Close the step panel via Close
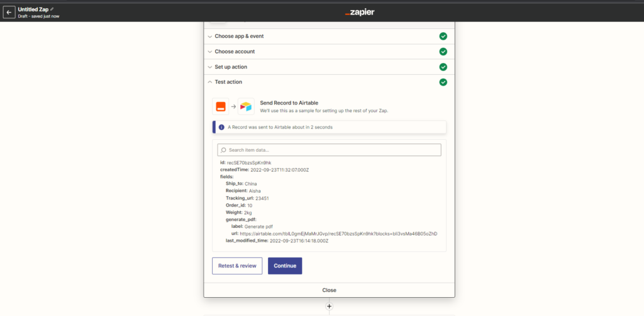The height and width of the screenshot is (316, 644). (x=329, y=290)
